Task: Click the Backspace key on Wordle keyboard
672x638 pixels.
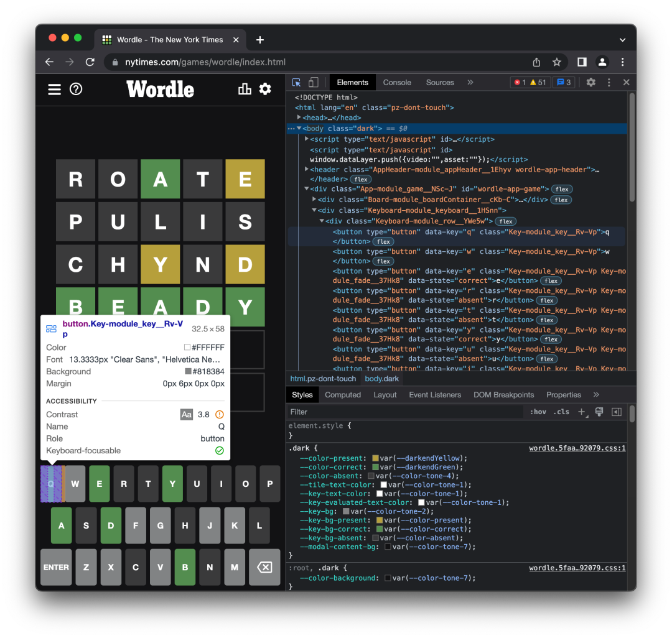Action: click(x=265, y=567)
